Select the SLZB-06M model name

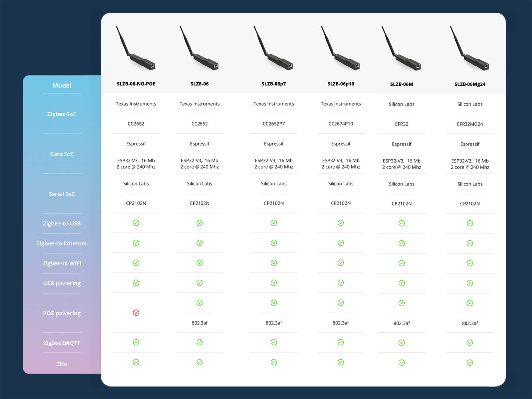(x=402, y=84)
